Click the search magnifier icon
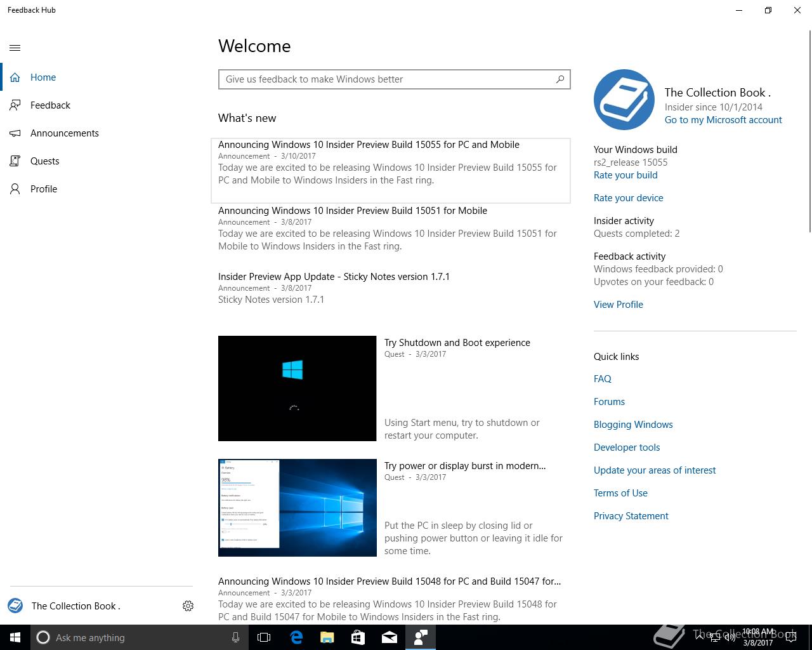This screenshot has height=650, width=812. coord(560,79)
